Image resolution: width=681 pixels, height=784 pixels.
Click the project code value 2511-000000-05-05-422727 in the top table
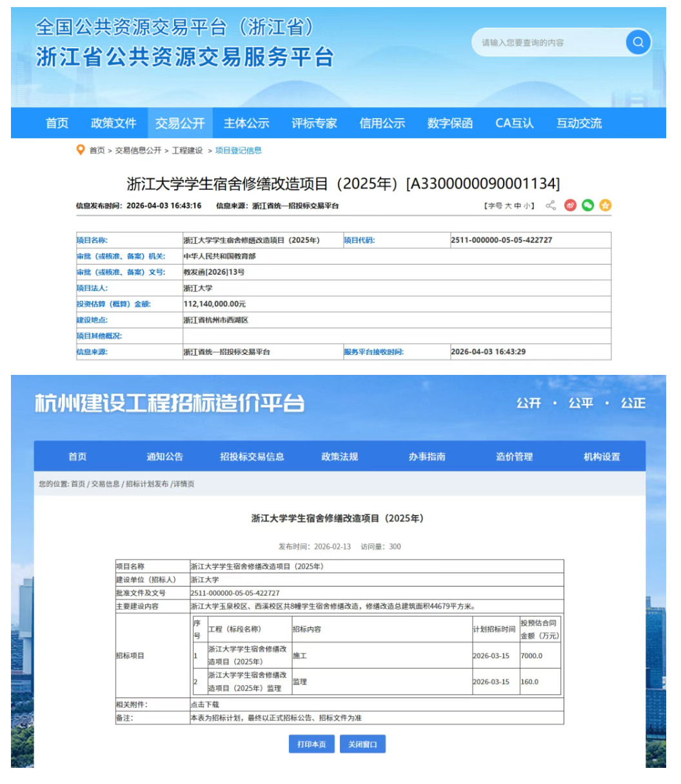click(502, 240)
